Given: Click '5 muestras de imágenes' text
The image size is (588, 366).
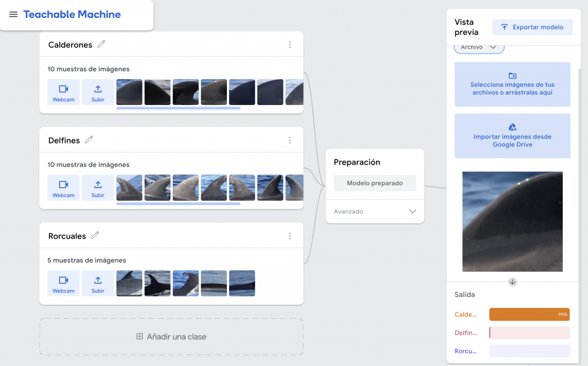Looking at the screenshot, I should (x=87, y=260).
